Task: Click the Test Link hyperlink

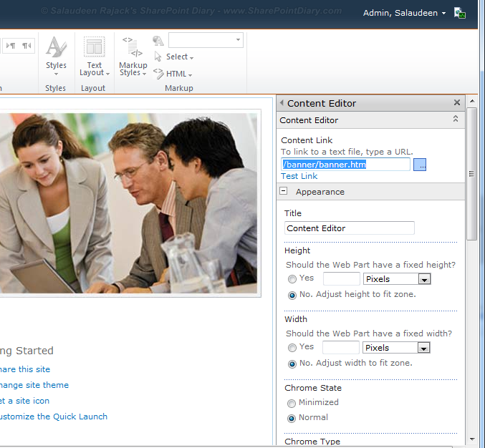Action: 299,176
